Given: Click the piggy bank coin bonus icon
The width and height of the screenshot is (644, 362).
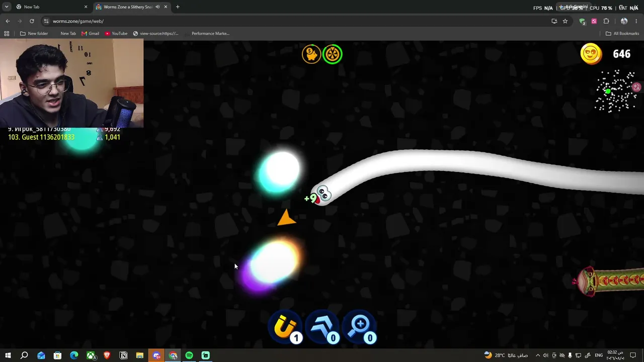Looking at the screenshot, I should coord(311,54).
